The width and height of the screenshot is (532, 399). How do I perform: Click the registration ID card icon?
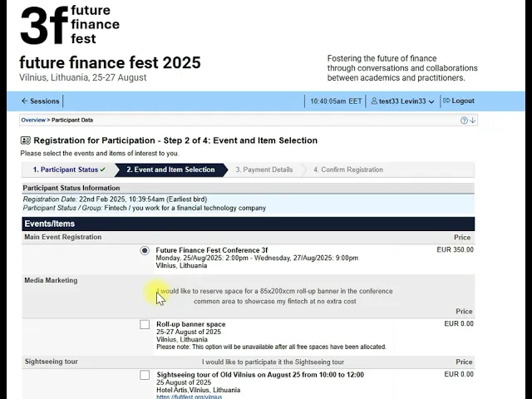point(26,140)
